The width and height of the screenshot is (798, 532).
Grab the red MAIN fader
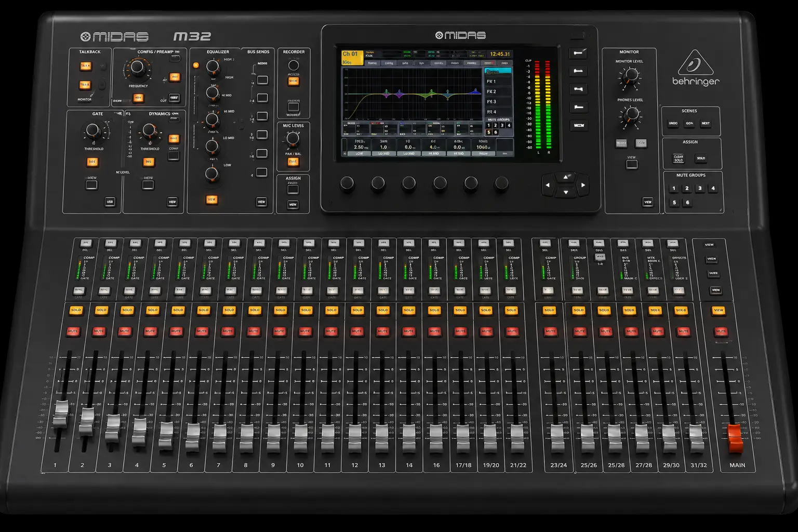(x=735, y=438)
